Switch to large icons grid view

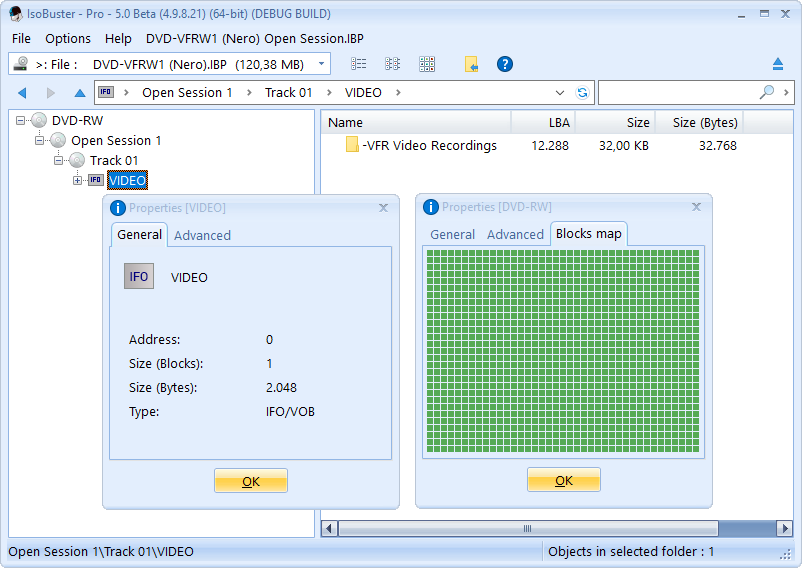427,64
